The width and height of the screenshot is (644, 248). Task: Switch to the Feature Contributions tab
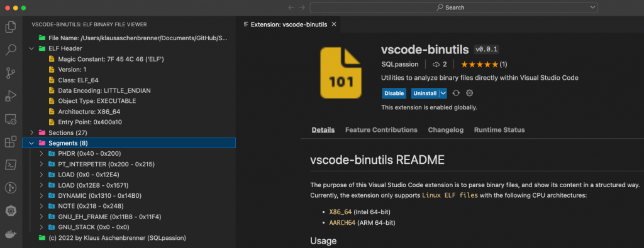pos(381,130)
